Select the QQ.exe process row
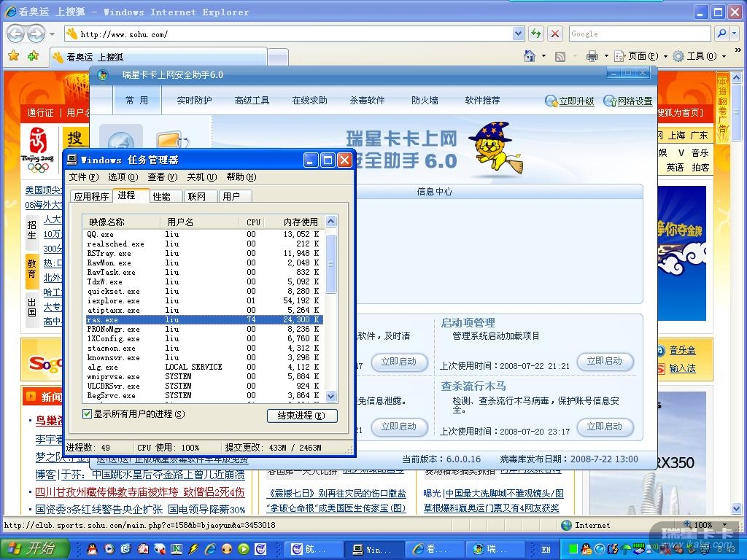Viewport: 747px width, 560px height. click(x=204, y=234)
